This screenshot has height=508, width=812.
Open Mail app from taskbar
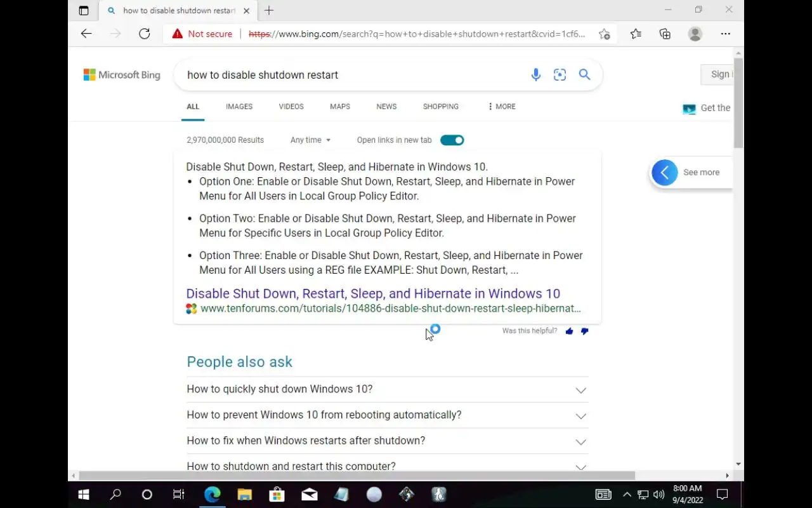[x=310, y=495]
